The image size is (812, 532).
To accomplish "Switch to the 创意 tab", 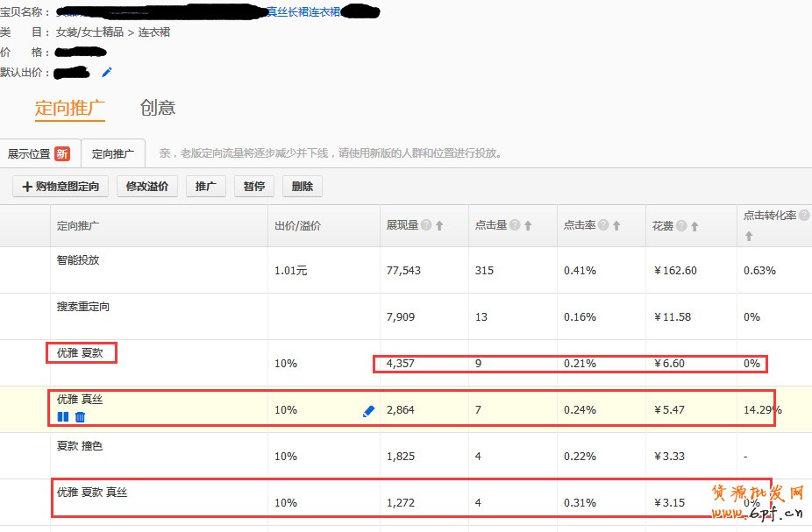I will 158,108.
